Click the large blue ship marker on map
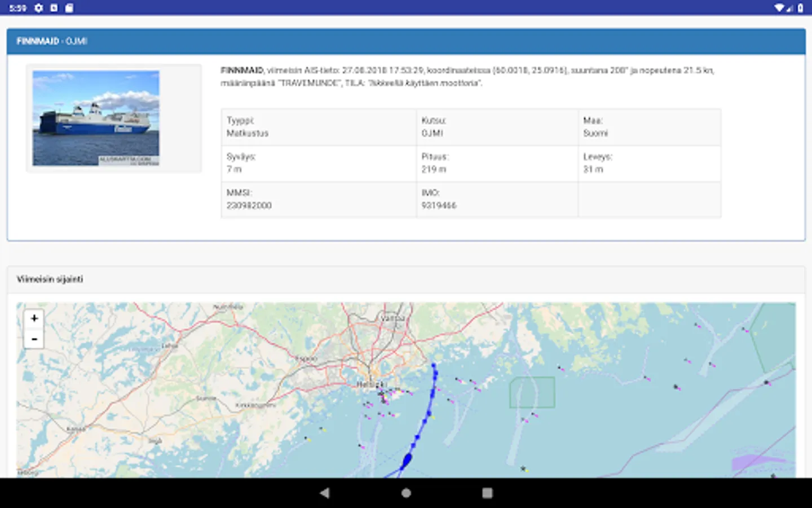The width and height of the screenshot is (812, 508). (x=407, y=461)
